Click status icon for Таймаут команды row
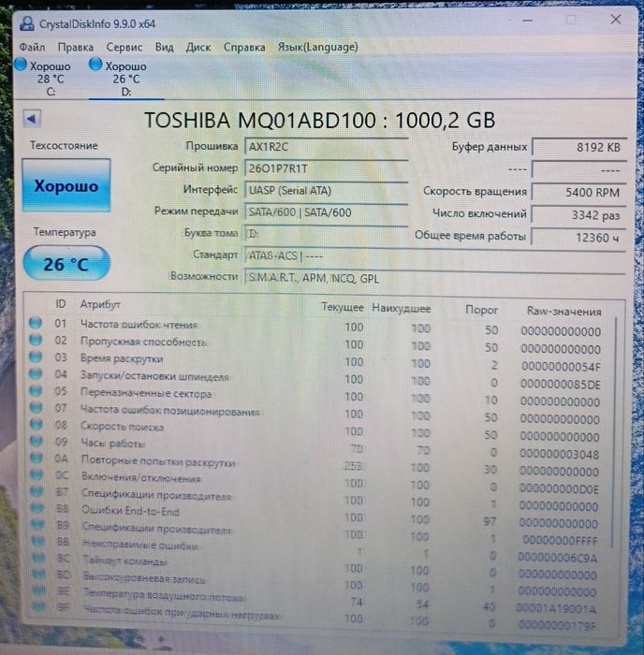This screenshot has width=644, height=655. (x=38, y=558)
